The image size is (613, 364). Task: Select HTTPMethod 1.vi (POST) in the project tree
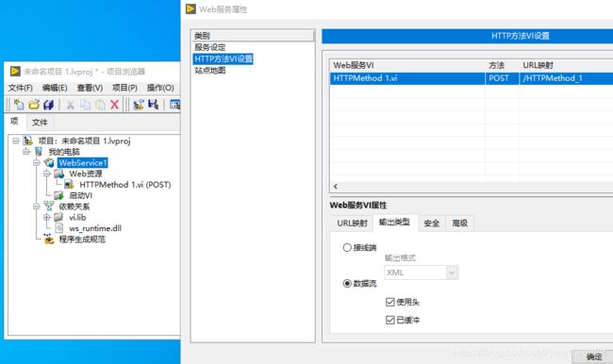(x=125, y=185)
